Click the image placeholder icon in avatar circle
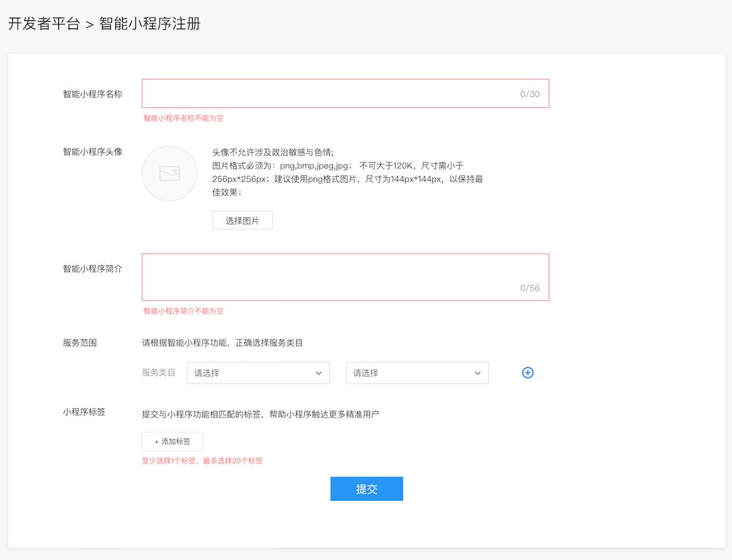The width and height of the screenshot is (732, 560). (x=169, y=174)
